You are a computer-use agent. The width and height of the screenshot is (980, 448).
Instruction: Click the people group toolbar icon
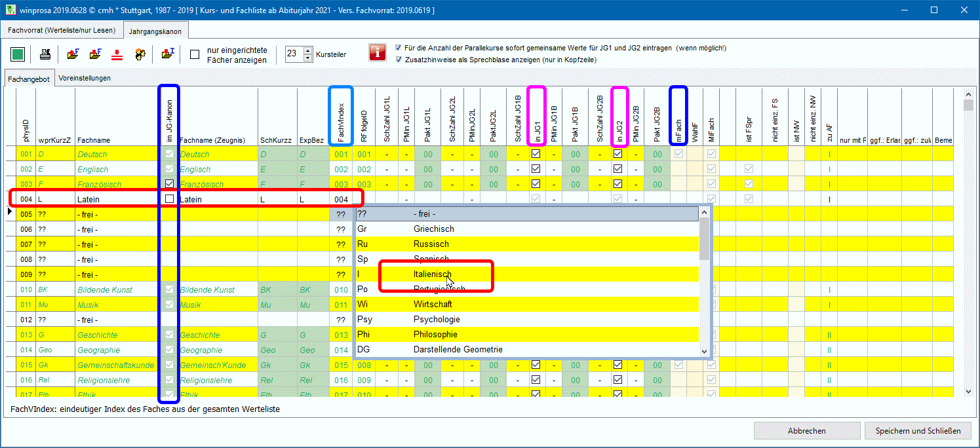(x=140, y=54)
